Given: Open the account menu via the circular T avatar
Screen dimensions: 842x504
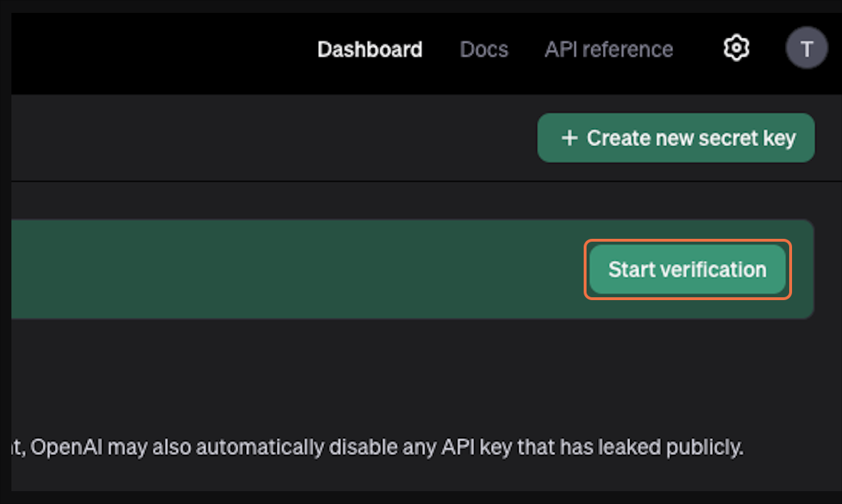Looking at the screenshot, I should pyautogui.click(x=806, y=48).
